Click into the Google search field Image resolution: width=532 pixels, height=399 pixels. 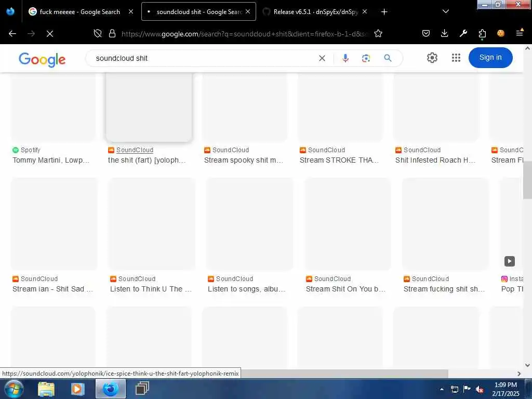(204, 58)
